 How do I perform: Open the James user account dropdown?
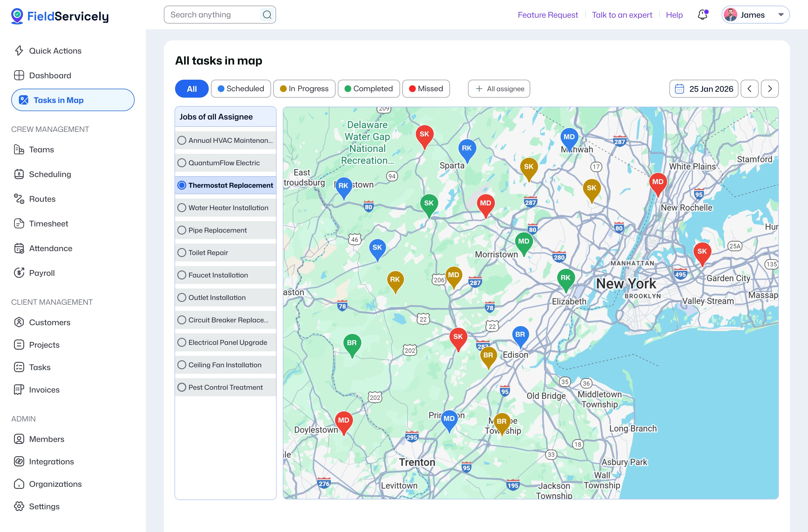pyautogui.click(x=755, y=15)
